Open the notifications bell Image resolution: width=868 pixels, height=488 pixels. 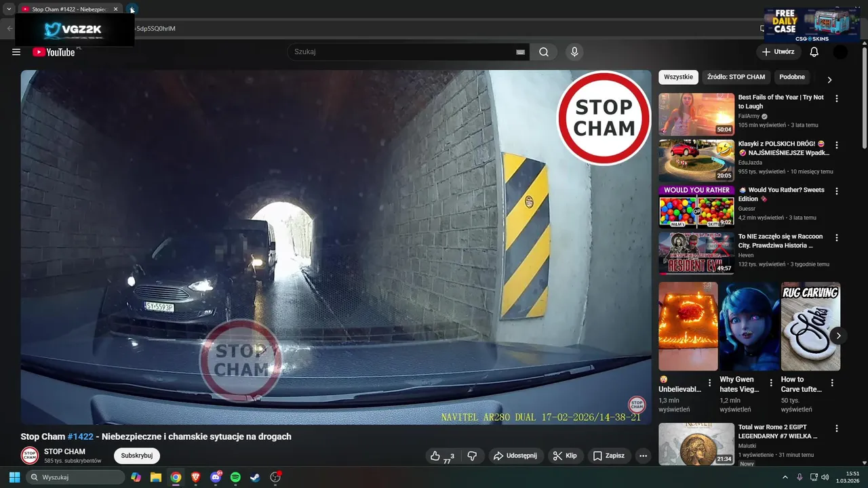click(814, 52)
